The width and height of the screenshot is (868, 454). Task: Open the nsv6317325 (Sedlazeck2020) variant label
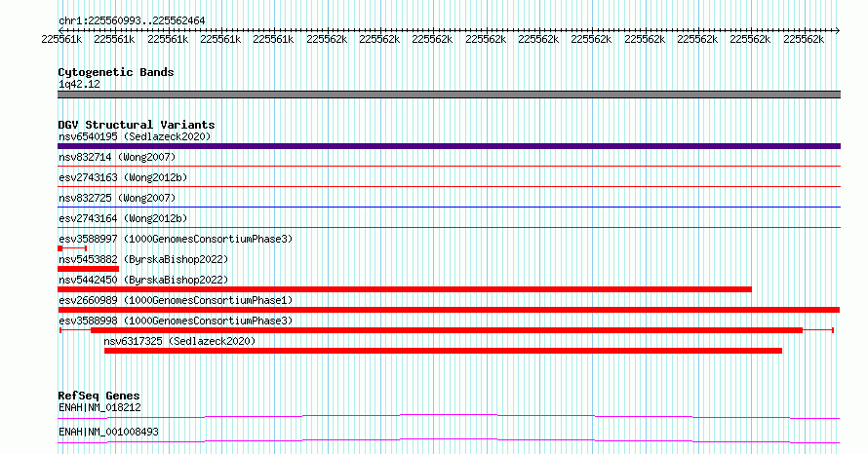point(179,341)
